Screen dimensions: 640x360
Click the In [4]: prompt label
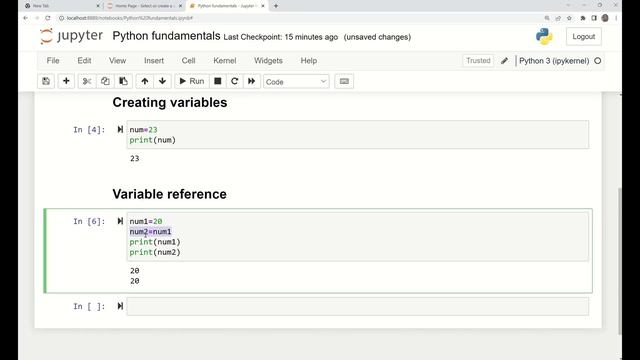click(x=89, y=130)
